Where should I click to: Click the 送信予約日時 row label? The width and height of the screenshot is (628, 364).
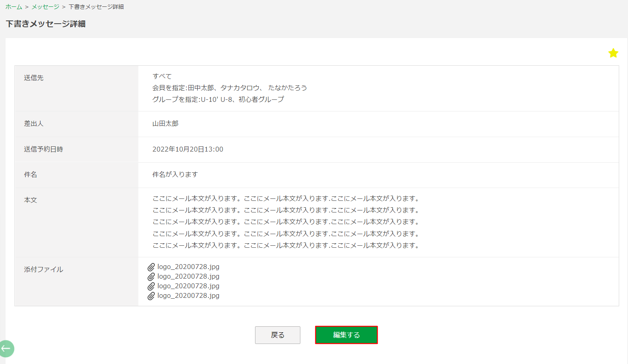[43, 149]
